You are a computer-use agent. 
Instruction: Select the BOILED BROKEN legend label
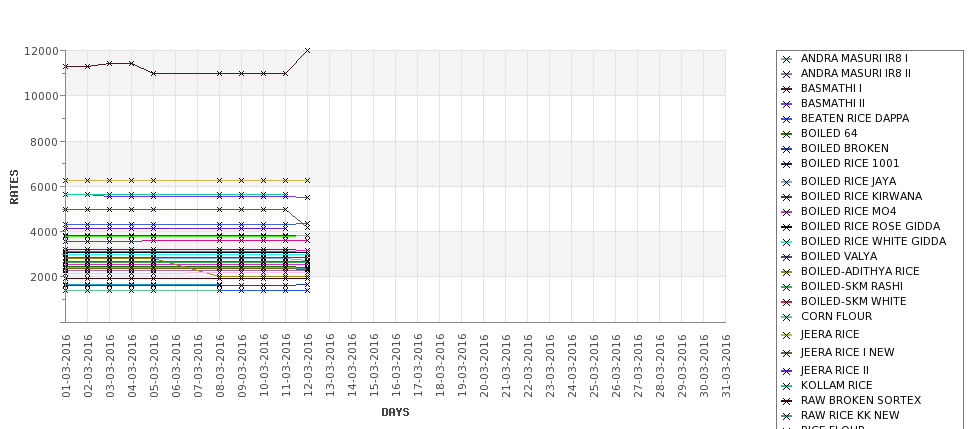point(844,148)
